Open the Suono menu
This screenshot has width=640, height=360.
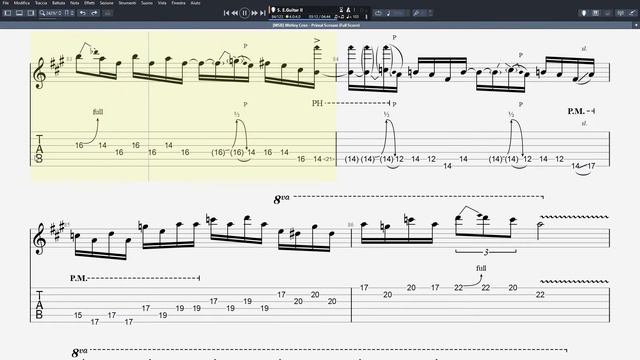click(147, 3)
